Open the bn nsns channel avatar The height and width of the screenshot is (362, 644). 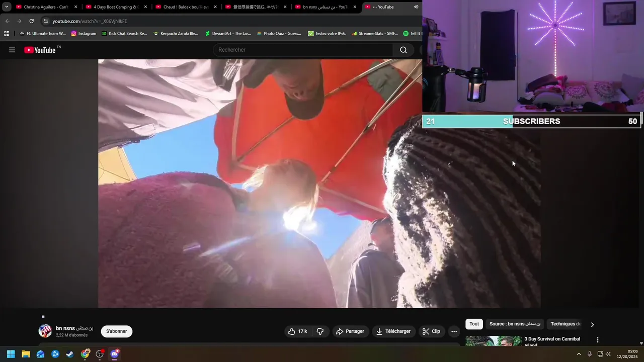pos(45,331)
